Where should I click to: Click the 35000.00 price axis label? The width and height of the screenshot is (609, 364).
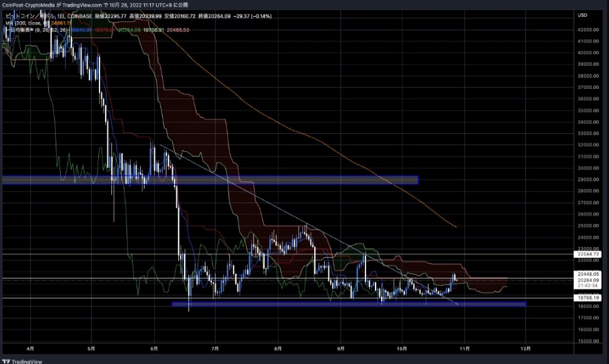click(x=588, y=111)
